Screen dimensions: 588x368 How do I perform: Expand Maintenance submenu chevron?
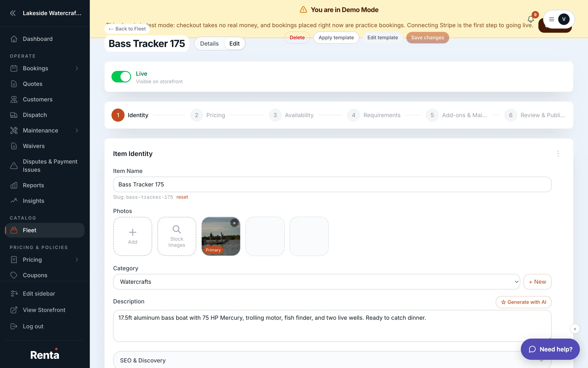click(x=77, y=130)
